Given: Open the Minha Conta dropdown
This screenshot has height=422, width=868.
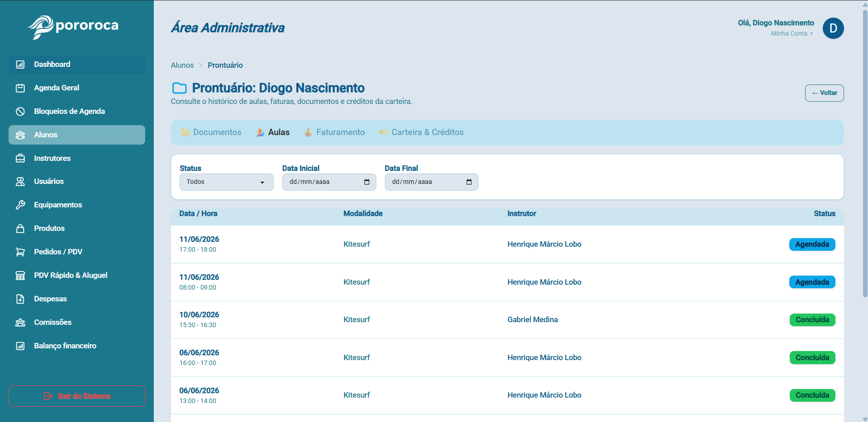Looking at the screenshot, I should pyautogui.click(x=792, y=34).
